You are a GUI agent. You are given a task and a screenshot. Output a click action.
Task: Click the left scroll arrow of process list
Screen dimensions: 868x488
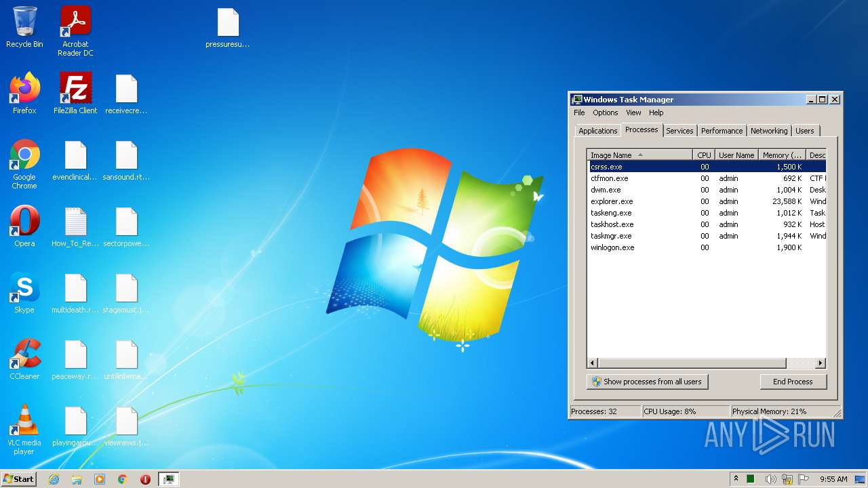tap(593, 363)
